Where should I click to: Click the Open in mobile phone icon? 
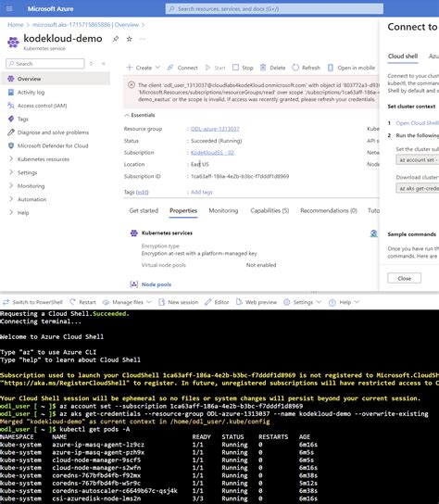tap(331, 68)
